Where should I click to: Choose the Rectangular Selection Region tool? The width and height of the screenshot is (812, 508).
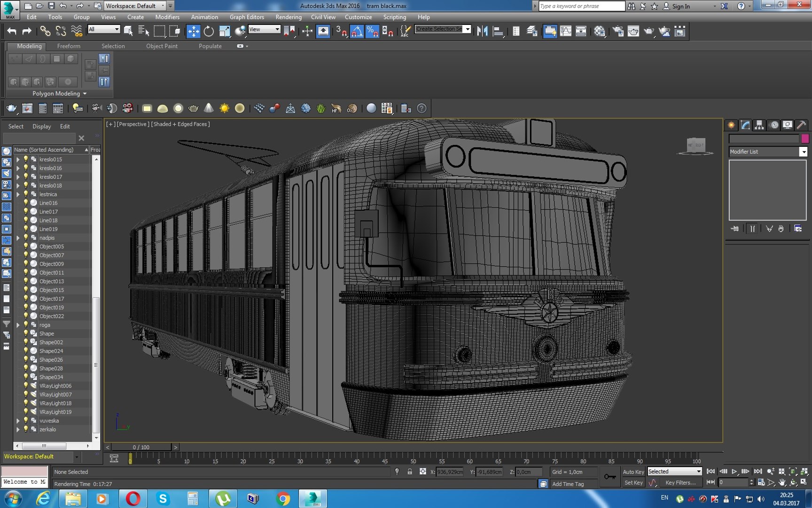click(160, 31)
